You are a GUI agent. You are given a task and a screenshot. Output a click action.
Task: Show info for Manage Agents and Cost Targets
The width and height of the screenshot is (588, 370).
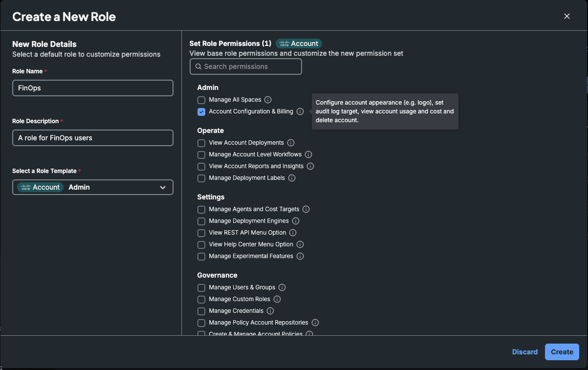pos(306,209)
